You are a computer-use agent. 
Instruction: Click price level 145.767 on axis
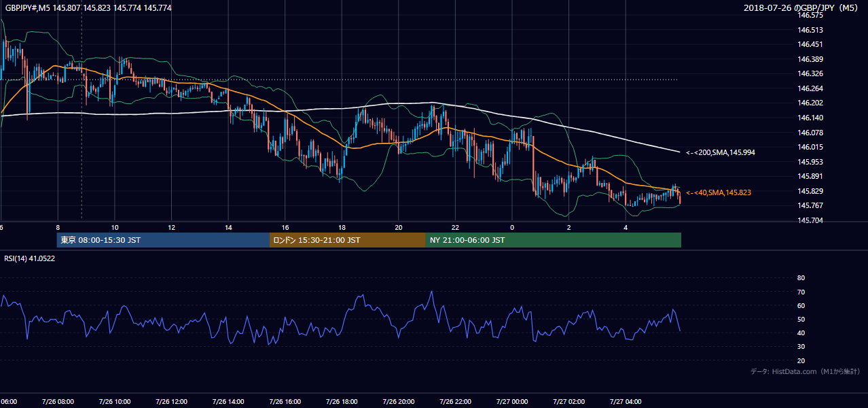click(x=811, y=205)
